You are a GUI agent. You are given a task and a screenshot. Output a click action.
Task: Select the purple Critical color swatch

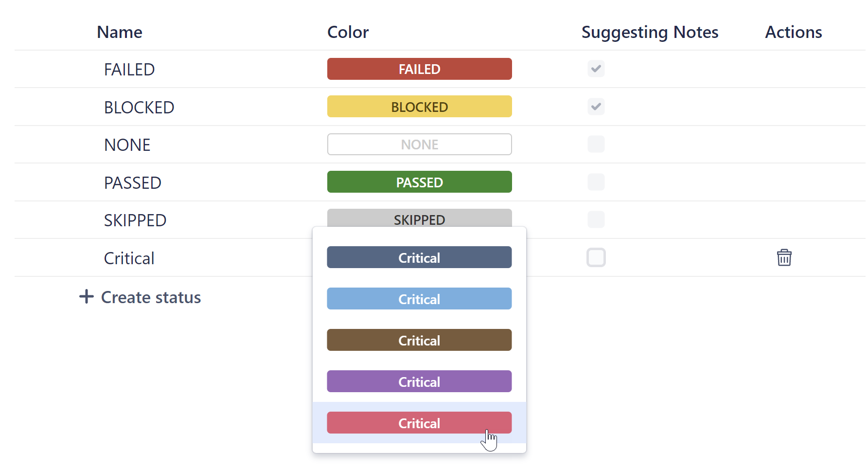(x=419, y=381)
